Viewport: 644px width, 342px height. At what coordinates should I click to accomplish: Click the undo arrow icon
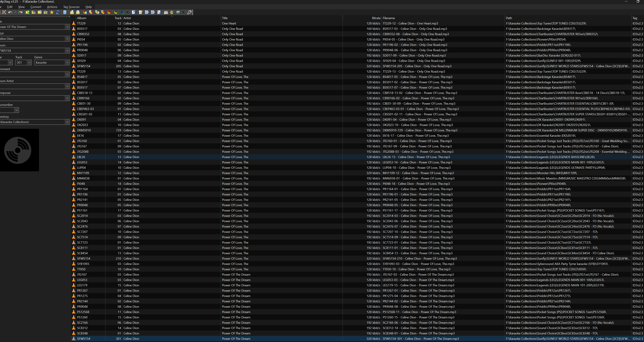(x=10, y=12)
